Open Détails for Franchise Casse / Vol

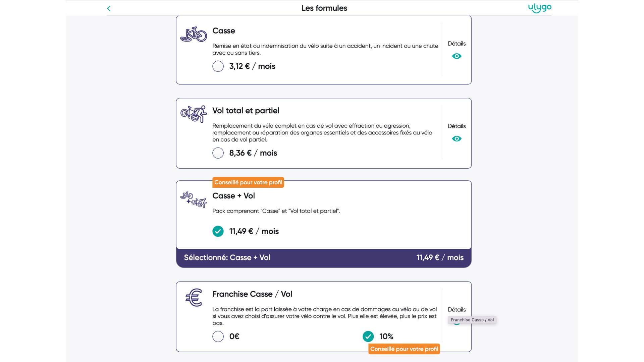tap(457, 309)
